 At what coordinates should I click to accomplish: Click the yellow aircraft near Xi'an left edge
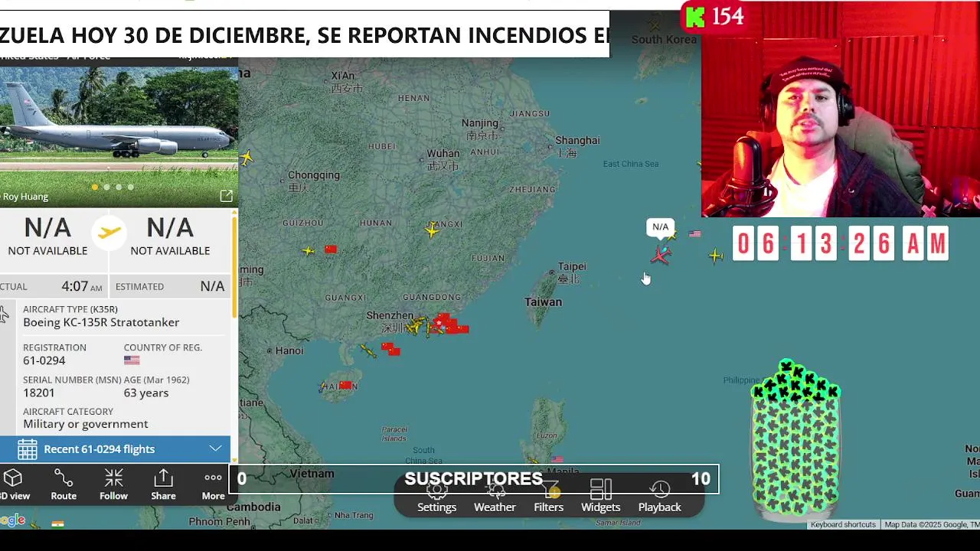246,158
